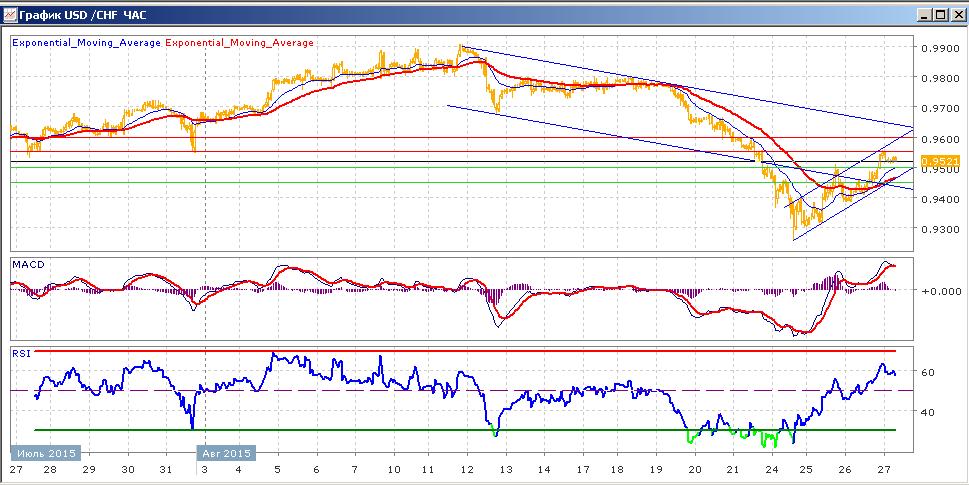969x485 pixels.
Task: Click date label 10 on time axis
Action: tap(395, 470)
